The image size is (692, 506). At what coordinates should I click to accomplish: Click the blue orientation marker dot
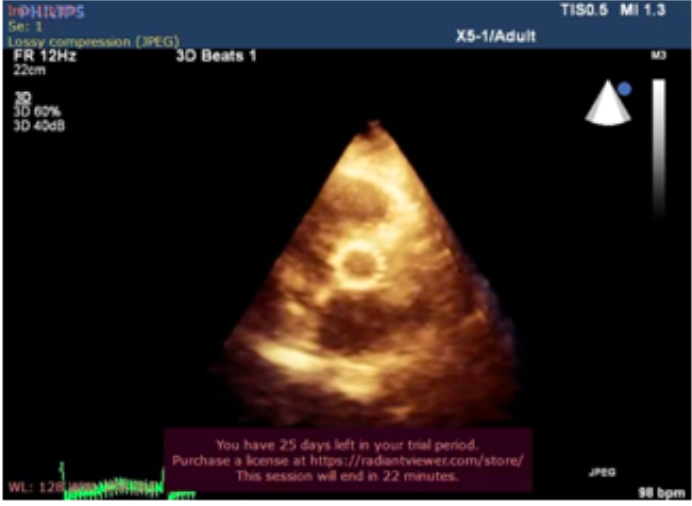click(x=624, y=89)
